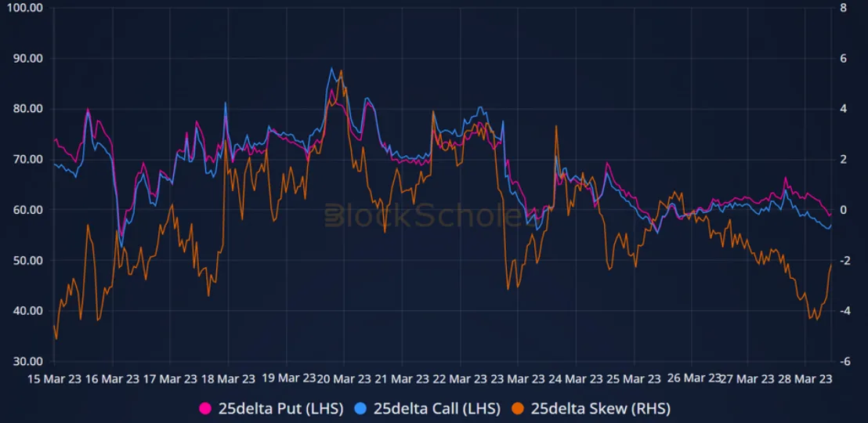
Task: Click the 28 Mar 23 date label
Action: (805, 379)
